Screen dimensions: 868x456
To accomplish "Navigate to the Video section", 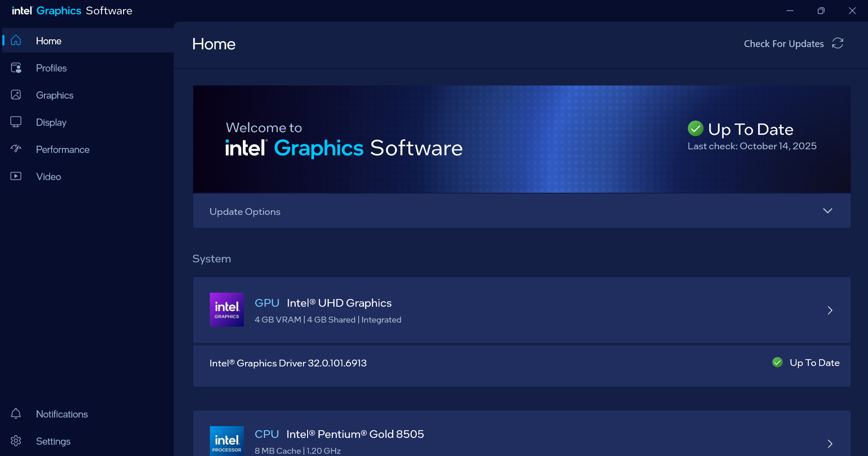I will (88, 176).
